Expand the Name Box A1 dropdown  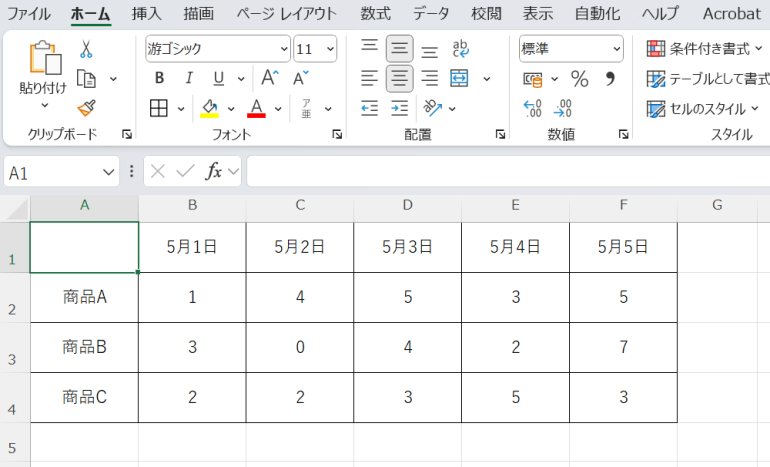109,172
